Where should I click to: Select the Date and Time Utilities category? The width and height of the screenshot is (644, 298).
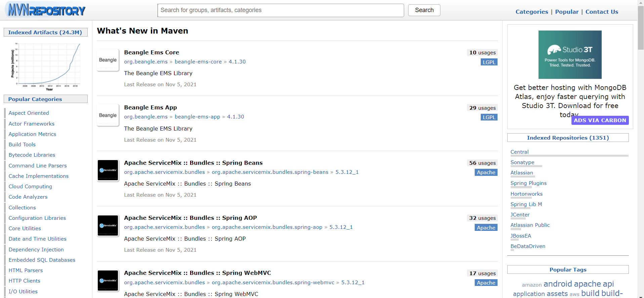coord(38,239)
